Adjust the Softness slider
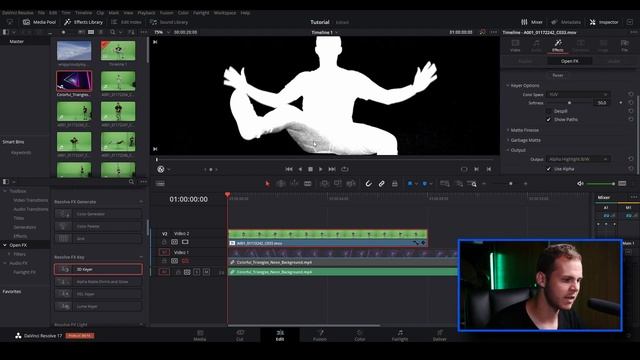640x360 pixels. pyautogui.click(x=569, y=103)
